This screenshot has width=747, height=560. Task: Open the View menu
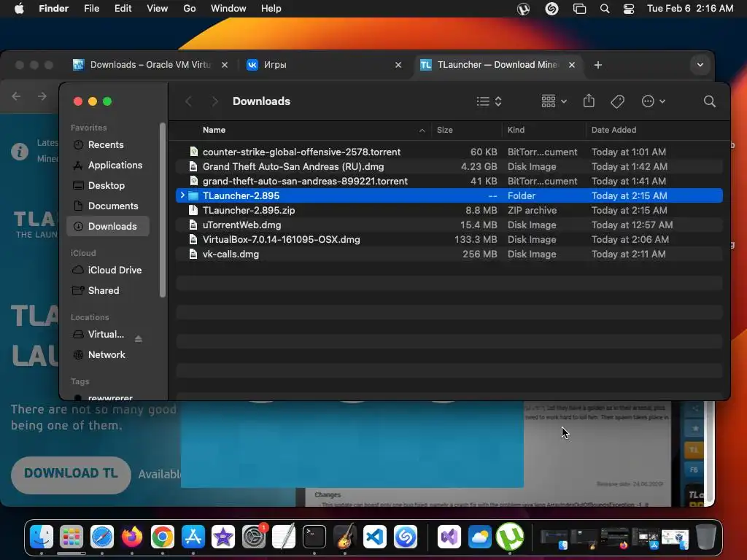pyautogui.click(x=158, y=9)
